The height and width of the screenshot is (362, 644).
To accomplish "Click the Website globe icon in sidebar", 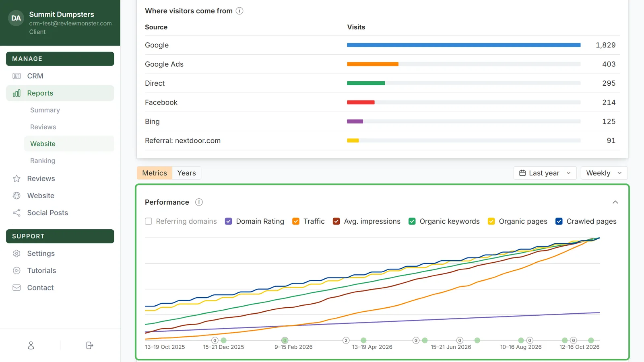I will (17, 195).
